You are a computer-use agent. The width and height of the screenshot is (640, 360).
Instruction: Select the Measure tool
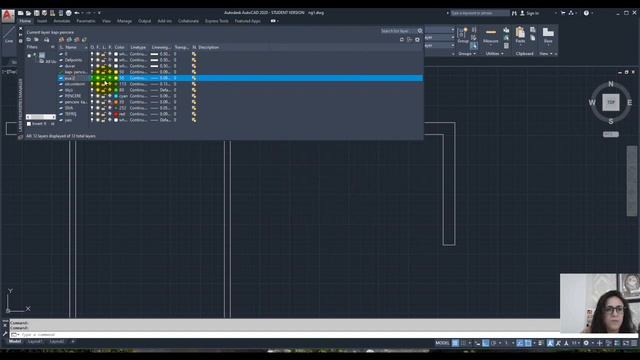point(491,36)
